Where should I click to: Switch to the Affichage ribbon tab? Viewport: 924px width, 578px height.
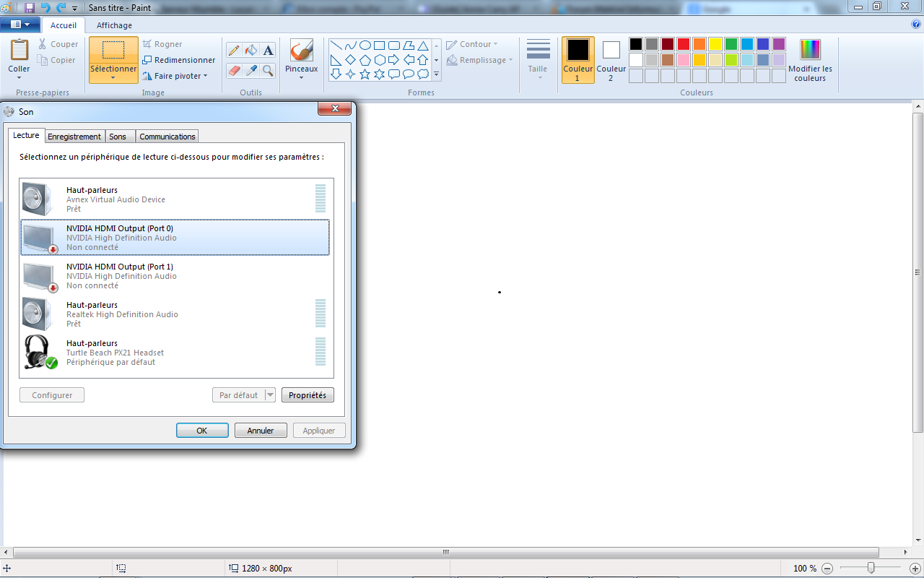click(x=114, y=25)
